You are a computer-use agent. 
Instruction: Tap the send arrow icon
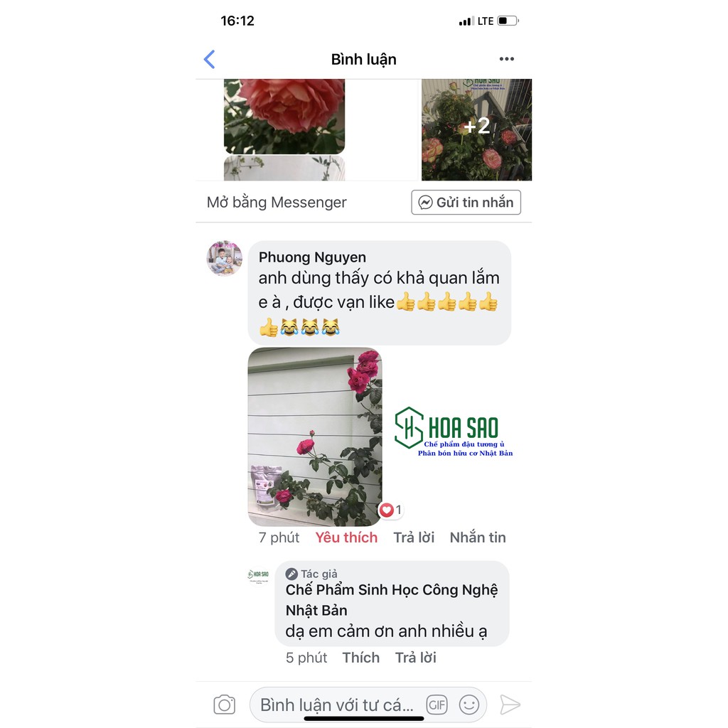pyautogui.click(x=510, y=705)
